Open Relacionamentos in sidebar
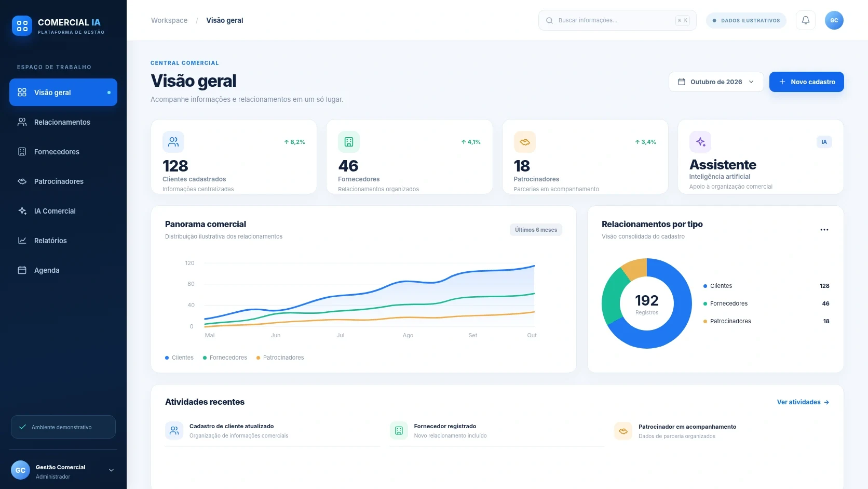This screenshot has height=489, width=868. click(63, 122)
